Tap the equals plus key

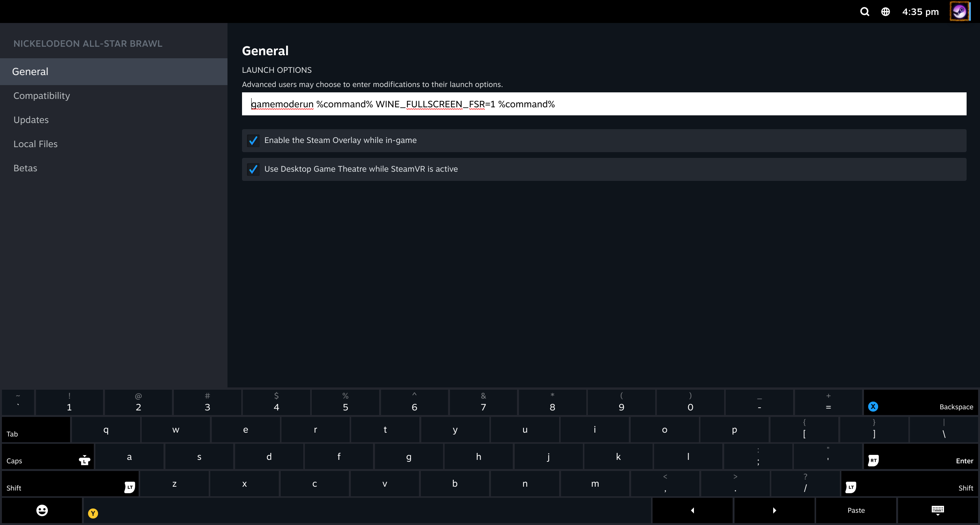point(828,402)
